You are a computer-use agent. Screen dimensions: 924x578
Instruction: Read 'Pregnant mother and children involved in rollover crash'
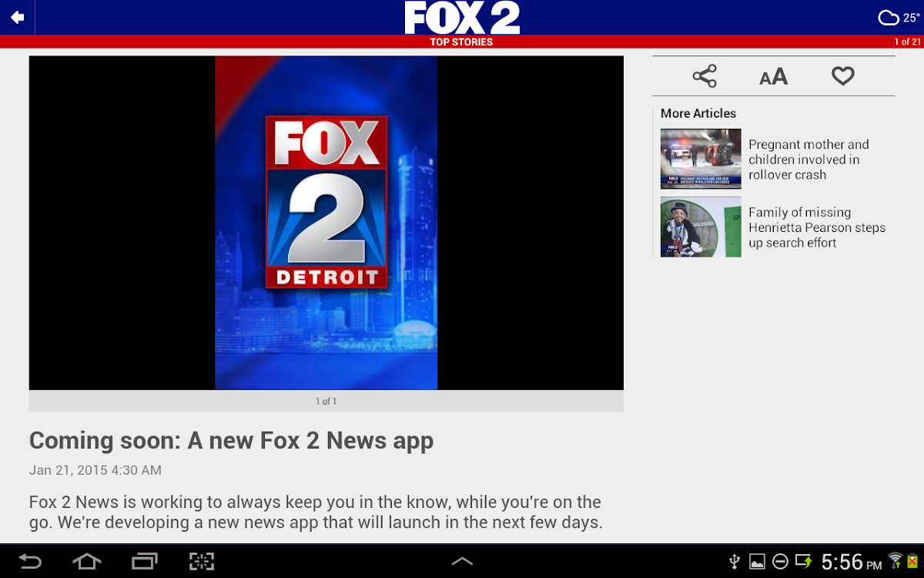tap(808, 160)
